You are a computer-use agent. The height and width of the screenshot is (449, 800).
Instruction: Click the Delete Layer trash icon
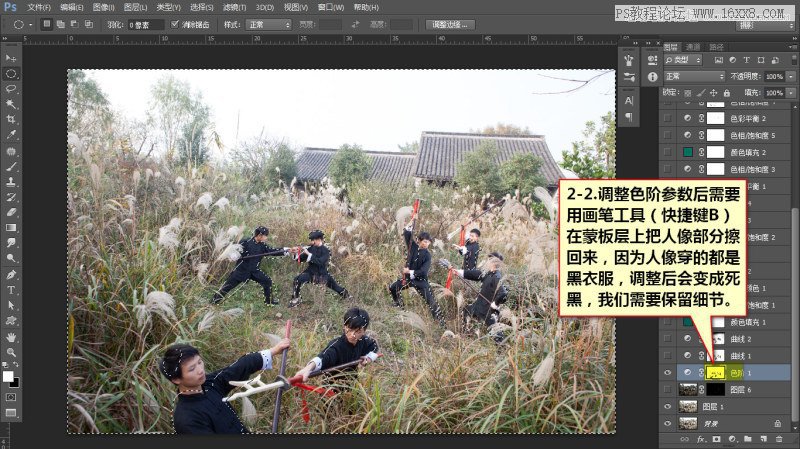pyautogui.click(x=779, y=439)
